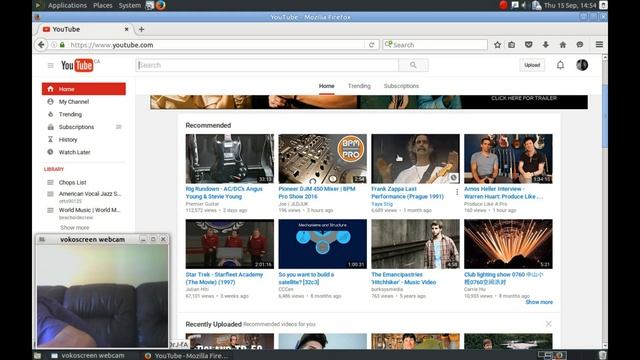Viewport: 640px width, 360px height.
Task: Open Trending in the sidebar
Action: [70, 114]
